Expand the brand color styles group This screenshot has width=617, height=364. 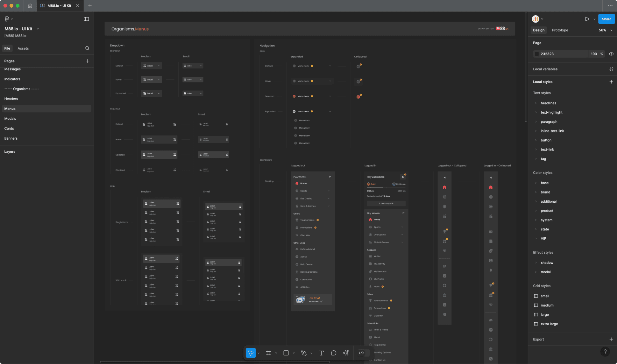click(x=536, y=192)
